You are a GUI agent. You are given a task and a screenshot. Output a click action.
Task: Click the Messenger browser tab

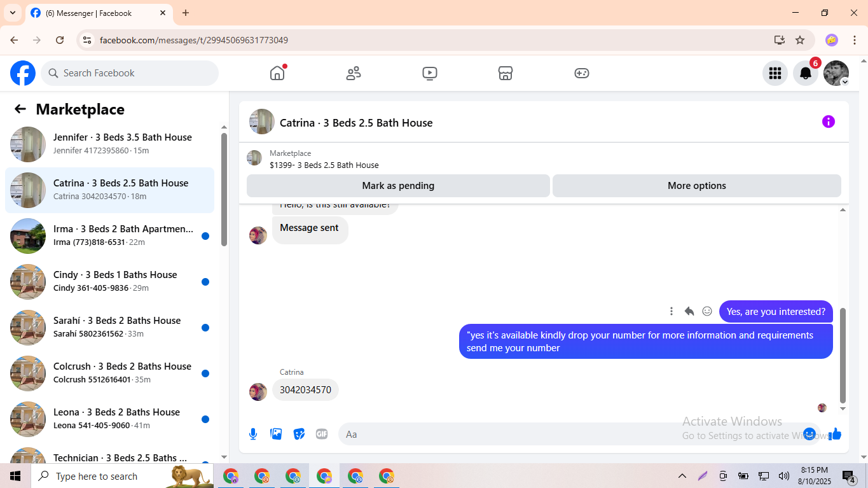point(98,13)
